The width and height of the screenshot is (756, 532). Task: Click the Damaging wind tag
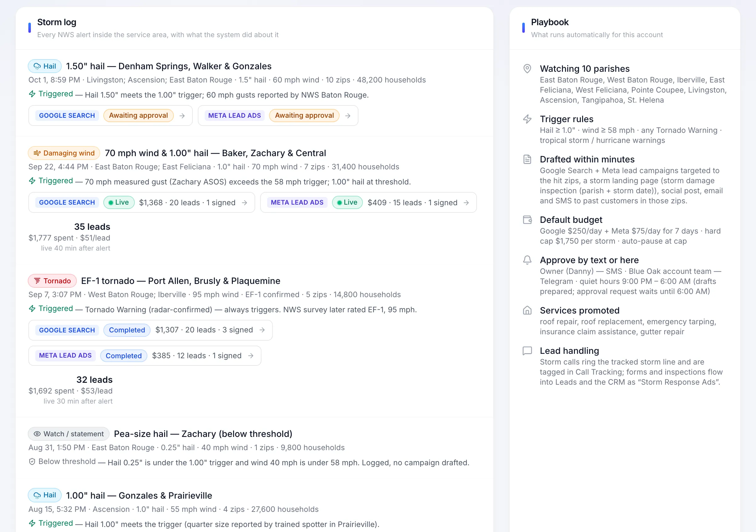(x=64, y=153)
